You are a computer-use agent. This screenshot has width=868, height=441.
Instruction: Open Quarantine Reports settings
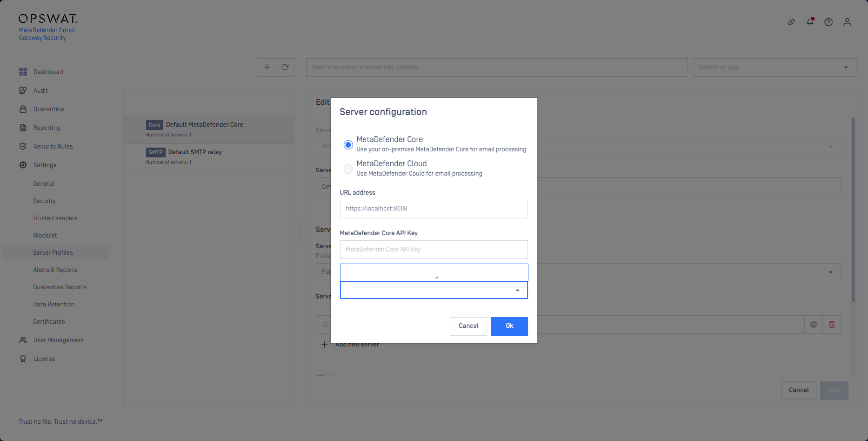click(x=60, y=287)
